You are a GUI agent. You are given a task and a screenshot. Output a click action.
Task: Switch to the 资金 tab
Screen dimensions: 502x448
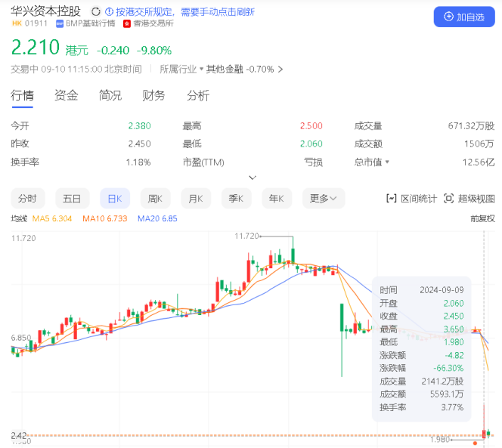point(67,95)
